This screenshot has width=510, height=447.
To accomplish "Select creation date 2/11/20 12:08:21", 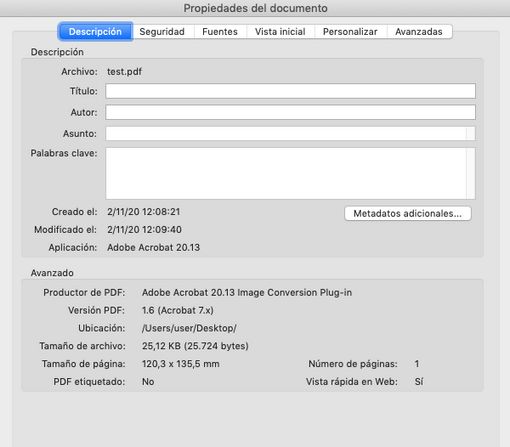I will pyautogui.click(x=144, y=212).
